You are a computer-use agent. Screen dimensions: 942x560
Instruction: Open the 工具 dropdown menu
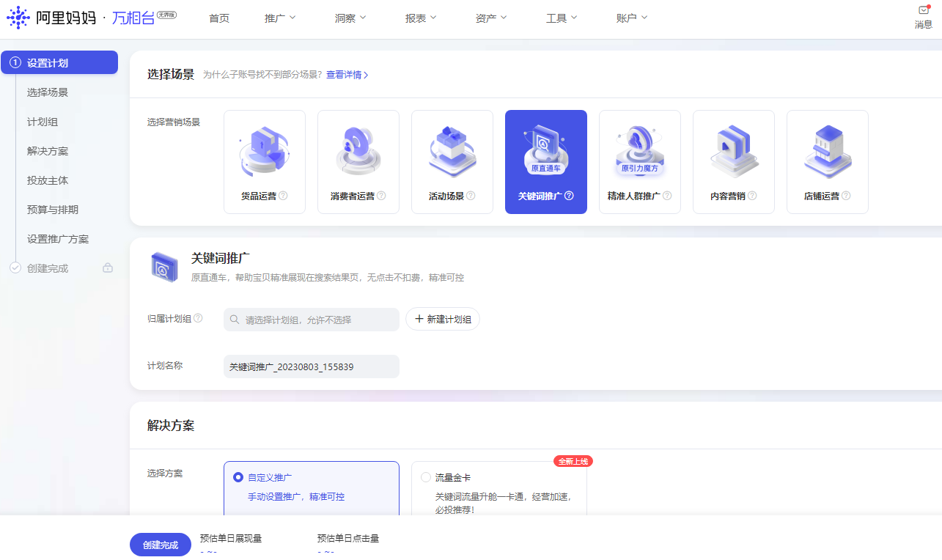(x=562, y=18)
